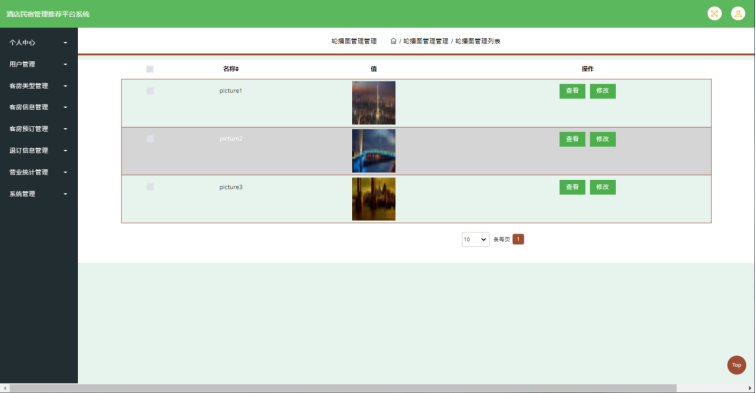Click the right arrow of horizontal scrollbar
The height and width of the screenshot is (393, 756).
pyautogui.click(x=750, y=388)
